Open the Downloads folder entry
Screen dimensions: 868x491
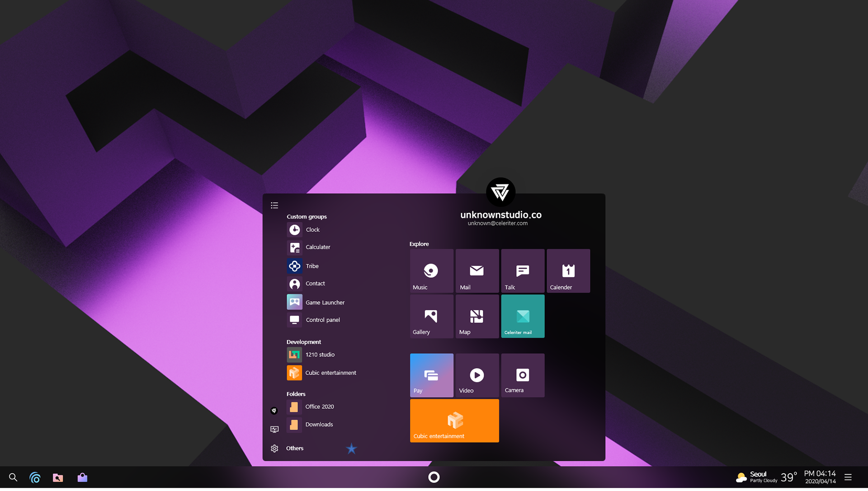pos(319,424)
